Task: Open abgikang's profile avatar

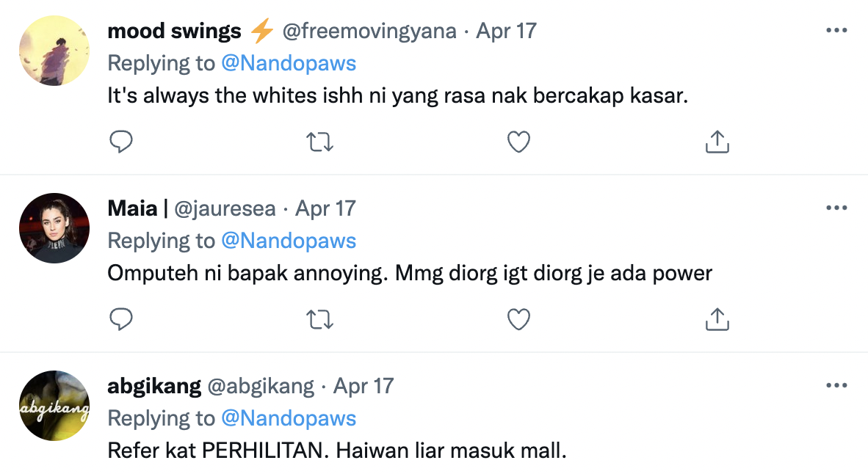Action: (54, 406)
